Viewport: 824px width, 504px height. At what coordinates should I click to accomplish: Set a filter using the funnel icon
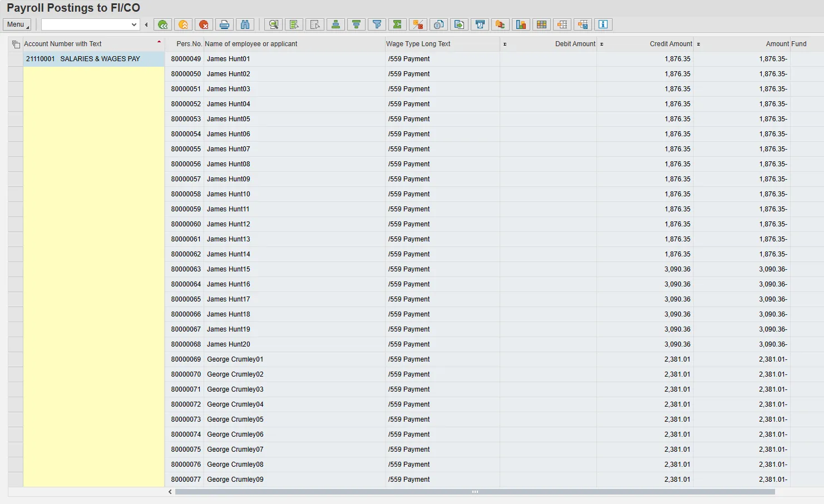tap(377, 24)
